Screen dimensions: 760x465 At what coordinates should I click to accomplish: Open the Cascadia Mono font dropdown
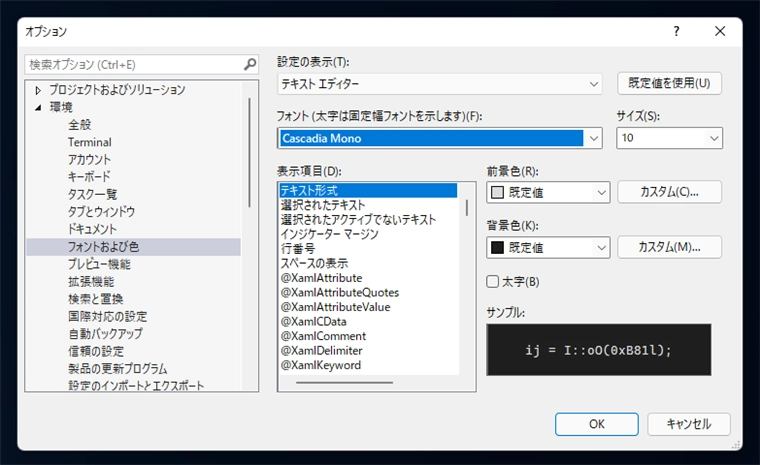click(594, 139)
